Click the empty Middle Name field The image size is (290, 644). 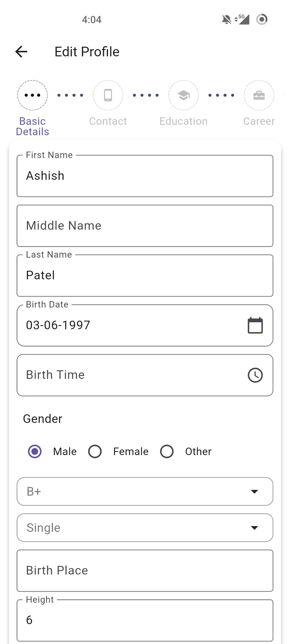pos(145,225)
